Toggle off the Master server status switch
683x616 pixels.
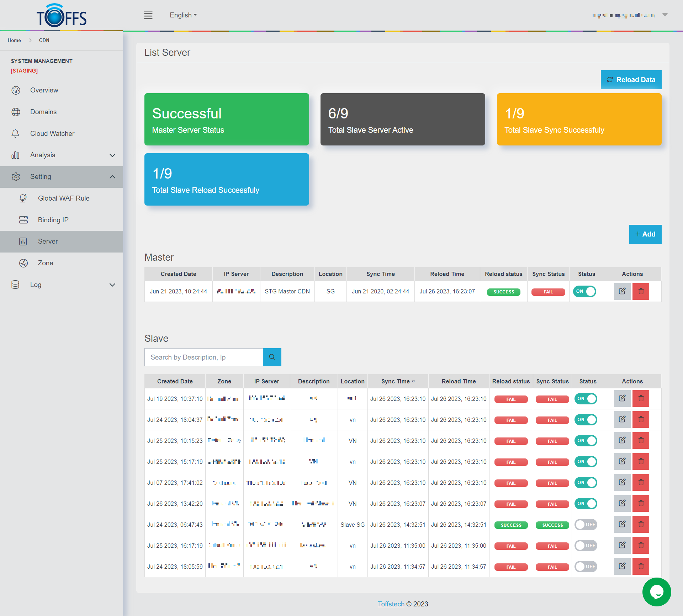tap(585, 291)
